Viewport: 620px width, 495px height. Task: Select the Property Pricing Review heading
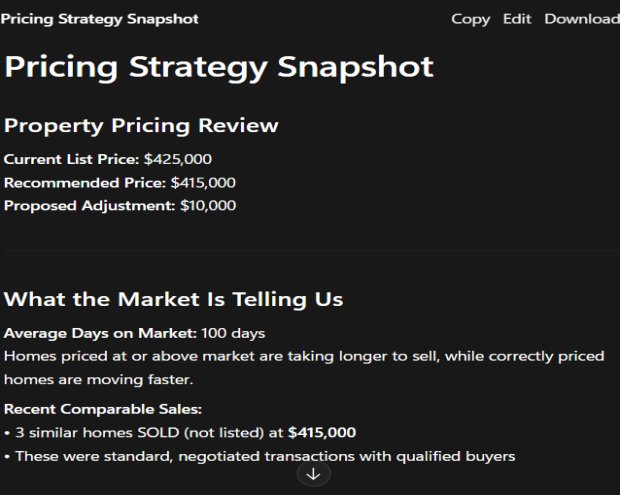[141, 126]
